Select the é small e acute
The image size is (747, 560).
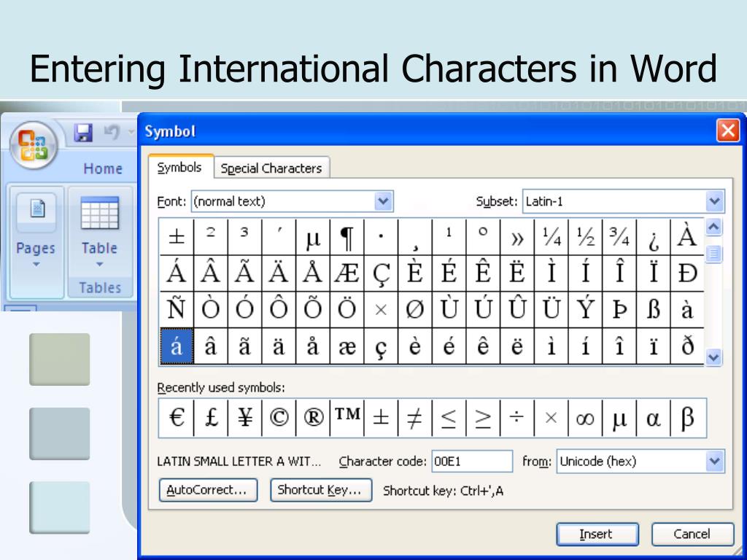449,346
